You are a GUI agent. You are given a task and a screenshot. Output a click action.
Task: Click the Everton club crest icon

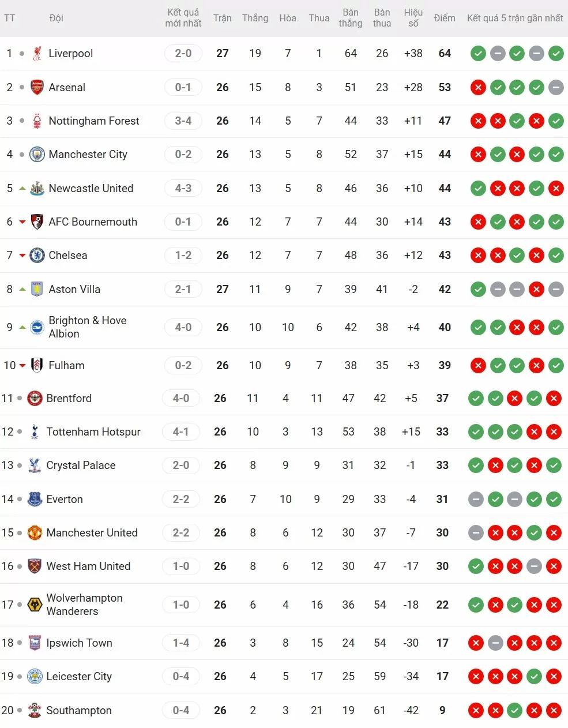35,499
